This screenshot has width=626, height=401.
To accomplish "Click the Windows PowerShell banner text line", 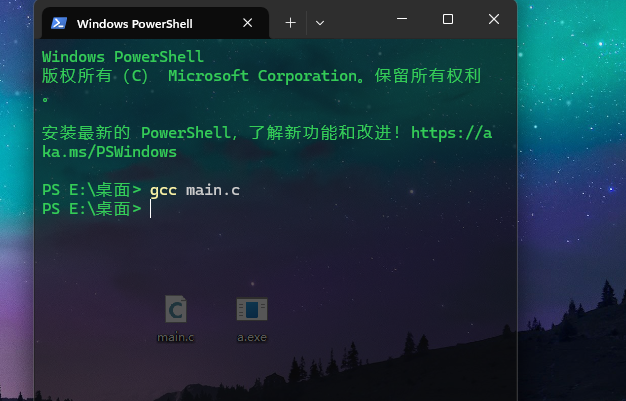I will click(122, 57).
